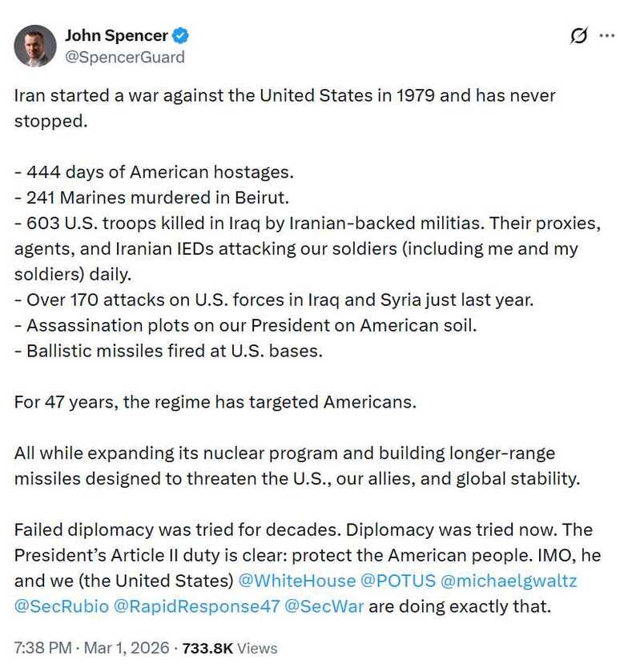The width and height of the screenshot is (632, 672).
Task: Open the @RapidResponse47 mention
Action: (x=199, y=606)
